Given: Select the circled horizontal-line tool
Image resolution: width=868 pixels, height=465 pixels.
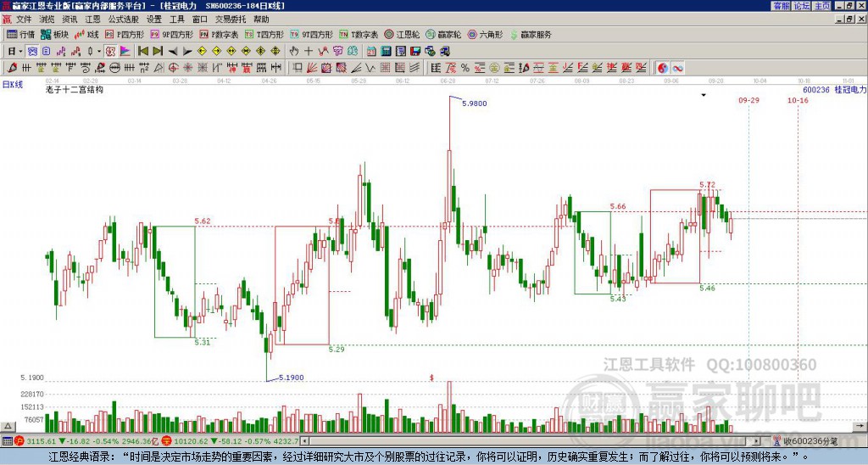Looking at the screenshot, I should [114, 68].
